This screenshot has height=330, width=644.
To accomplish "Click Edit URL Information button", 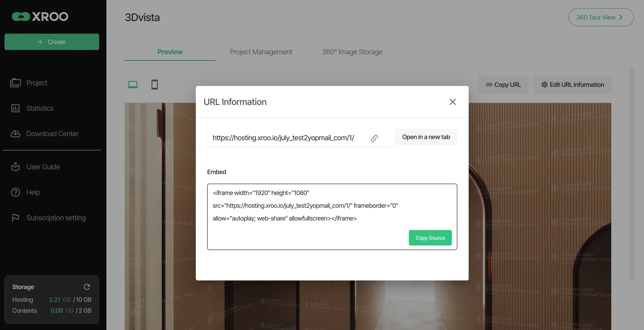I will pyautogui.click(x=573, y=85).
